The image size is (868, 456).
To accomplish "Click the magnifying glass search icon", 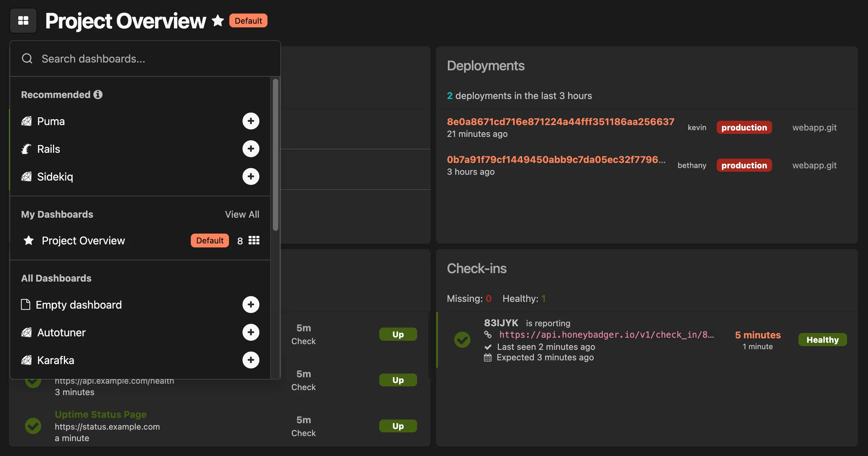I will [27, 58].
